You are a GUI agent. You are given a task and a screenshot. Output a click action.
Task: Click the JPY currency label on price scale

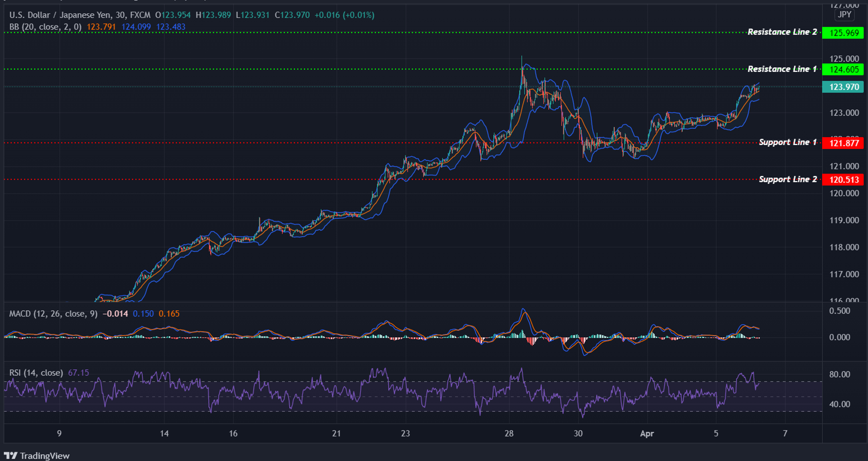coord(844,15)
